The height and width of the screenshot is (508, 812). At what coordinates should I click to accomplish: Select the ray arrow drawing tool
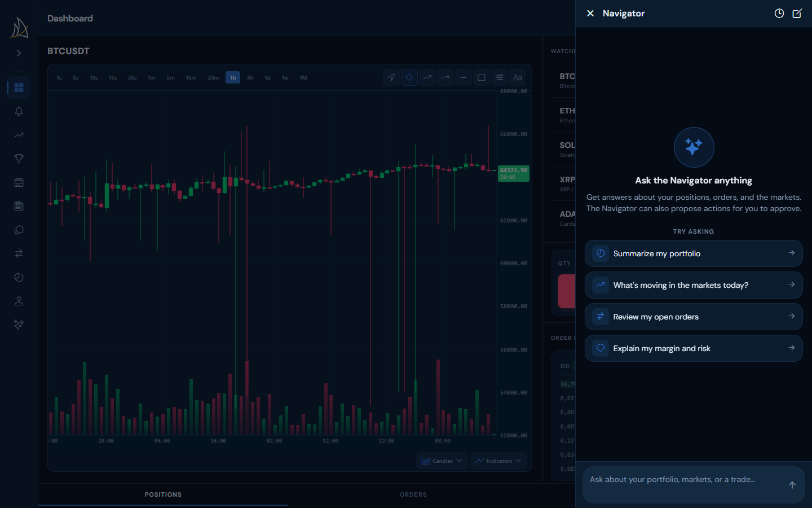(445, 77)
